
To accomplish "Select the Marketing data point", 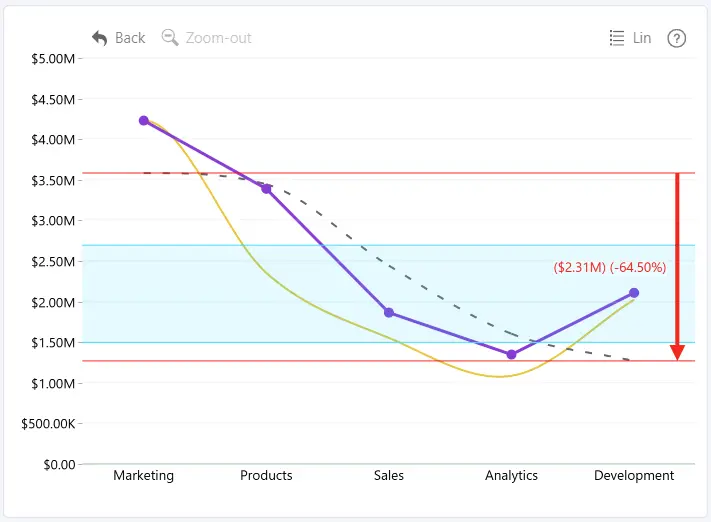I will pos(144,121).
